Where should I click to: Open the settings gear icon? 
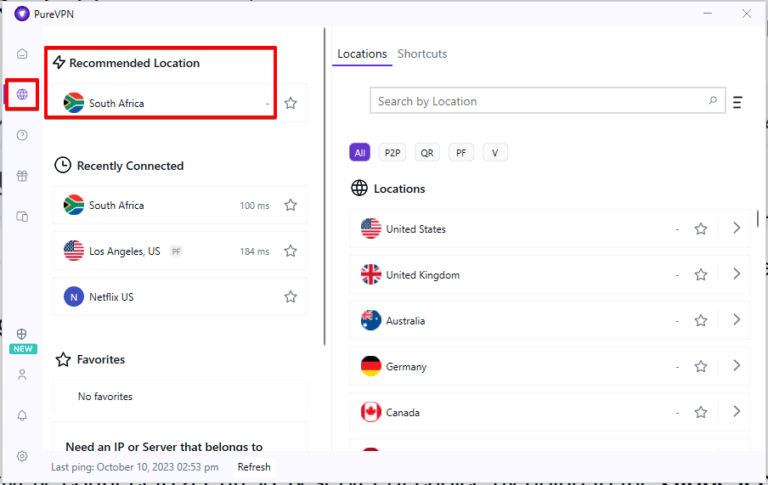22,456
